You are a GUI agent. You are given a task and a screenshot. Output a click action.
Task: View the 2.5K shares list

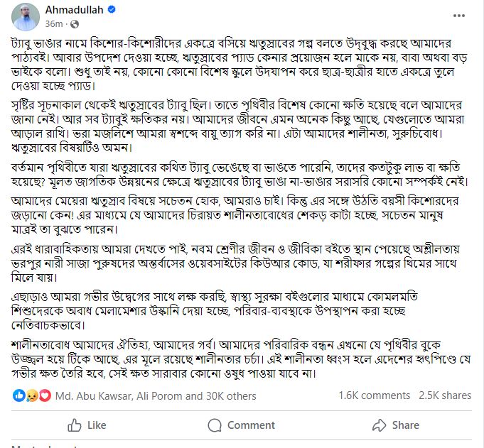[x=445, y=396]
